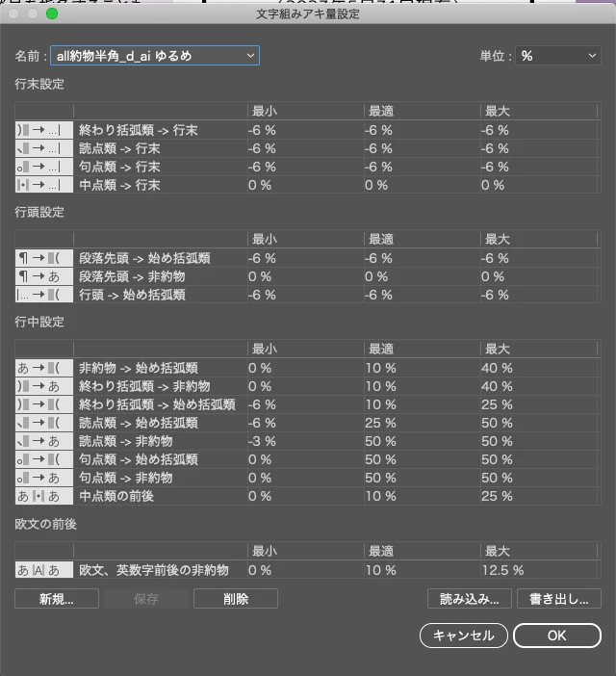Click the 段落先頭 -> 非約物 row icon
616x676 pixels.
(x=44, y=276)
